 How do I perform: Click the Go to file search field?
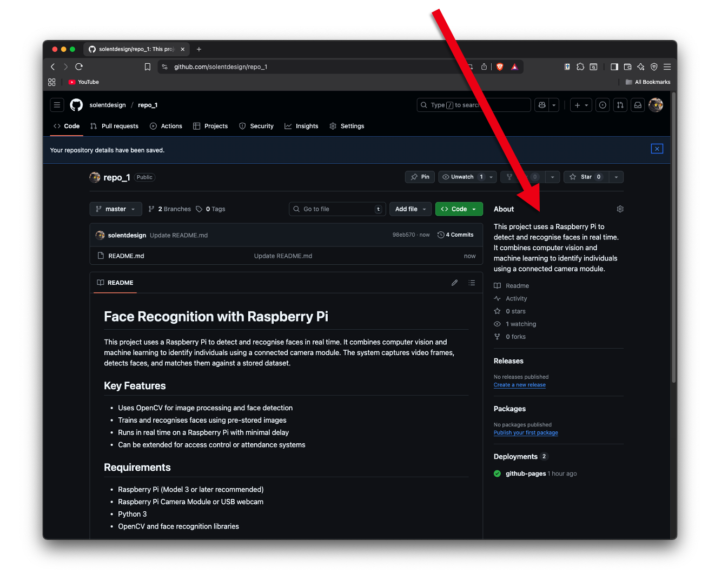(x=335, y=209)
